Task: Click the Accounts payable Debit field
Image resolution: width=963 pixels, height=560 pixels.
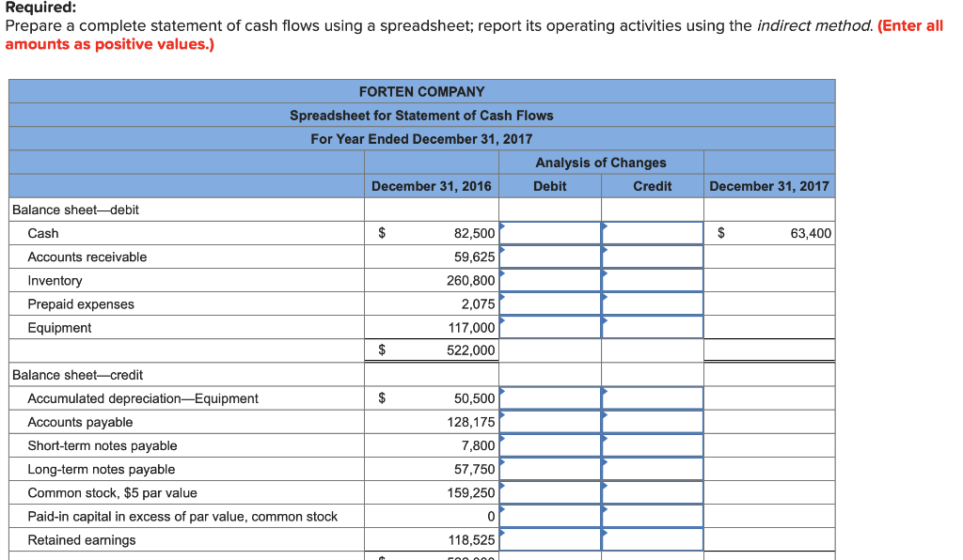Action: pos(550,422)
